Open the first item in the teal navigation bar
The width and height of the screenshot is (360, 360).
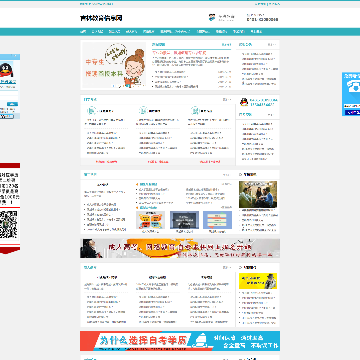point(83,32)
